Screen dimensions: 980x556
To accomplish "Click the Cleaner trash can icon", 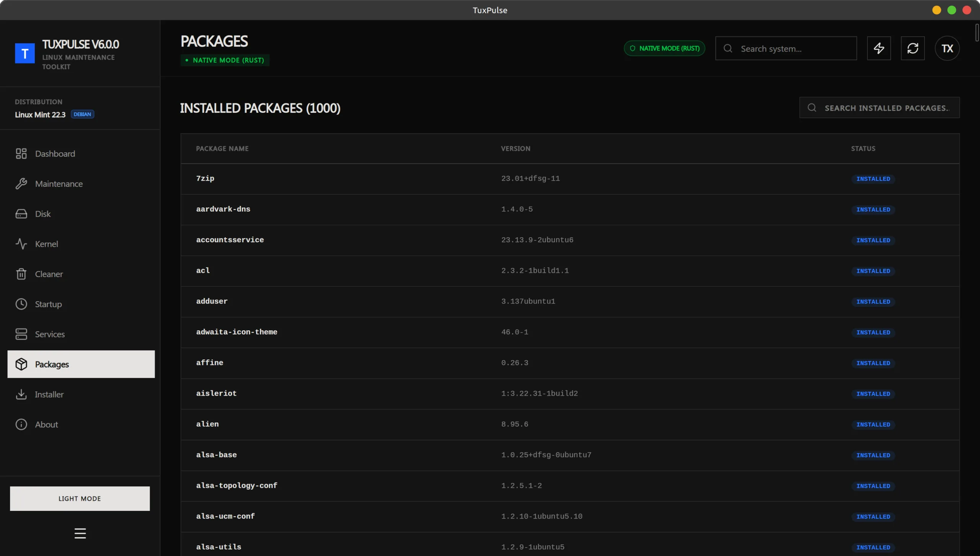I will [21, 274].
